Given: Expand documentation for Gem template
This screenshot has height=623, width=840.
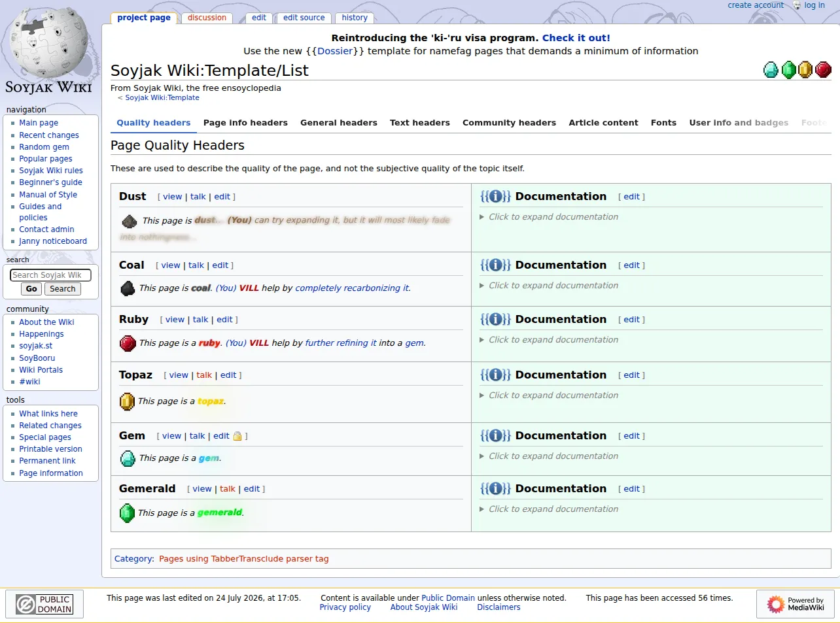Looking at the screenshot, I should pyautogui.click(x=549, y=456).
